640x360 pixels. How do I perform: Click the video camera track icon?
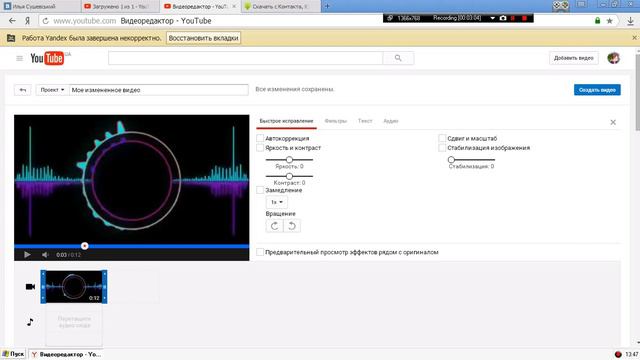[x=30, y=287]
